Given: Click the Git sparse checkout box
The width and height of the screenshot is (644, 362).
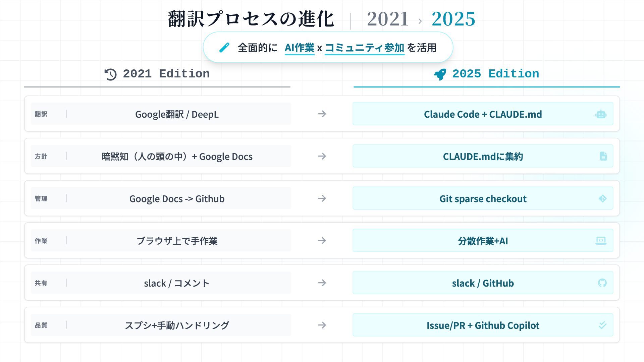Looking at the screenshot, I should pos(483,198).
